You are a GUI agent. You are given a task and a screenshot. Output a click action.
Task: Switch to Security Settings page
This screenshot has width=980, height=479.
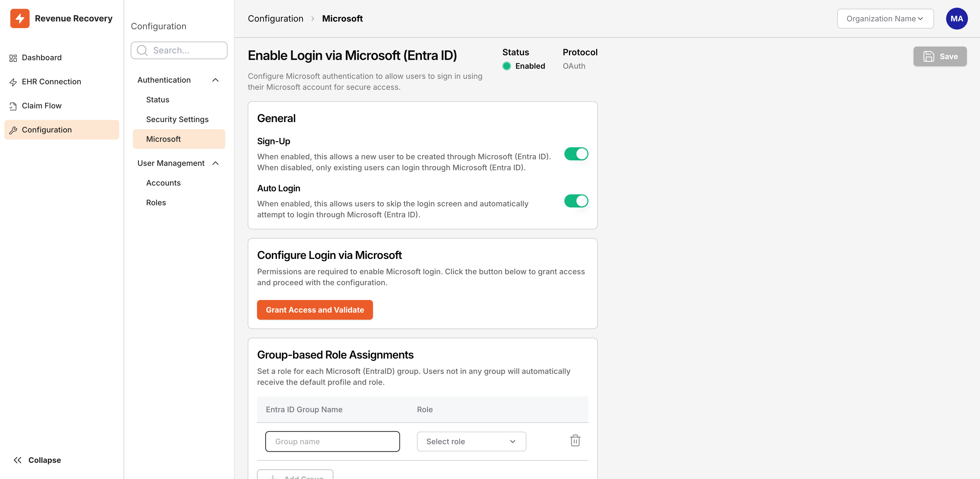point(177,119)
